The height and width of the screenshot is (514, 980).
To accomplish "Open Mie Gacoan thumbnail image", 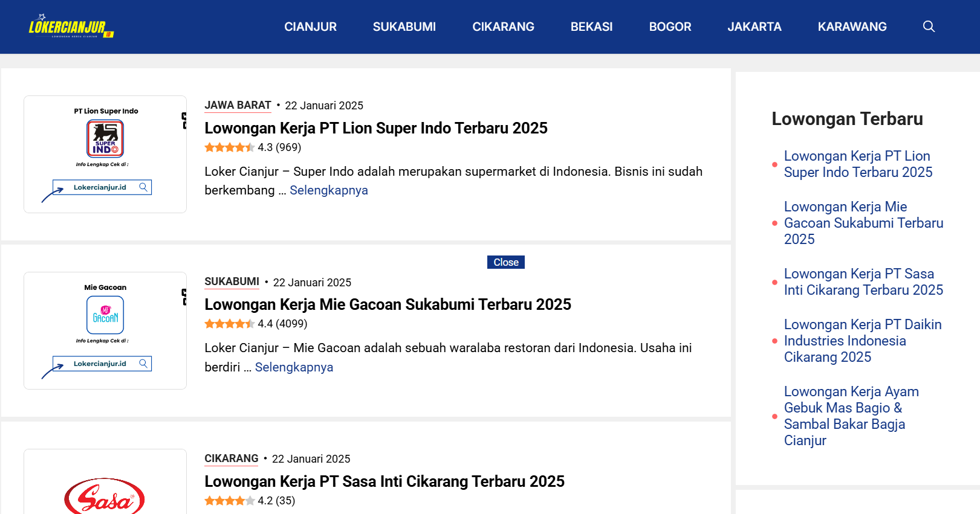I will coord(105,330).
